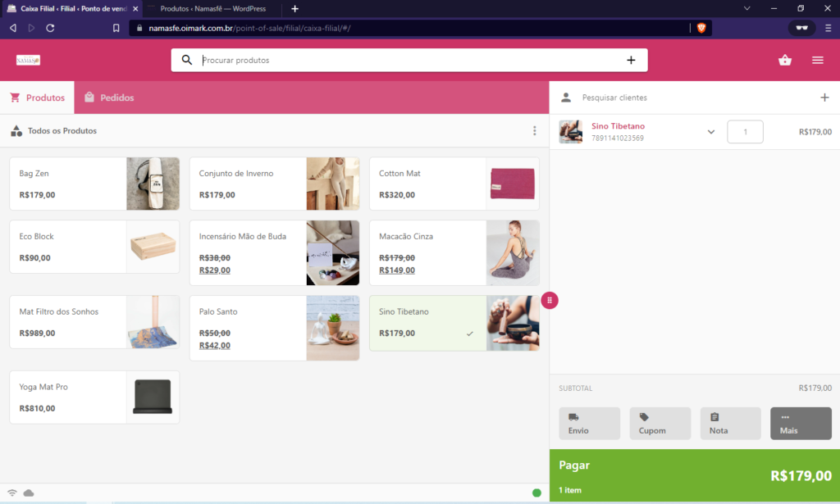Open the shopping basket icon in header
Screen dimensions: 840x504
[785, 60]
